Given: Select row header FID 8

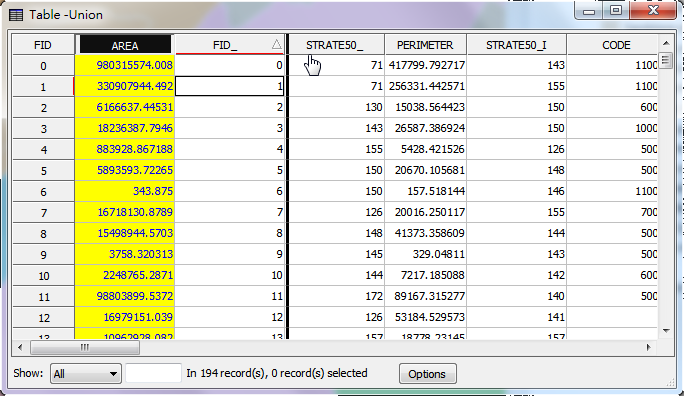Looking at the screenshot, I should click(x=43, y=233).
